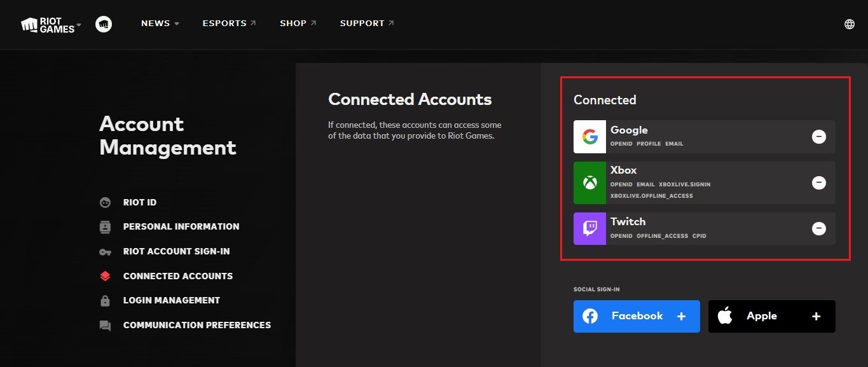Image resolution: width=868 pixels, height=367 pixels.
Task: Click the Riot ID face icon
Action: point(105,202)
